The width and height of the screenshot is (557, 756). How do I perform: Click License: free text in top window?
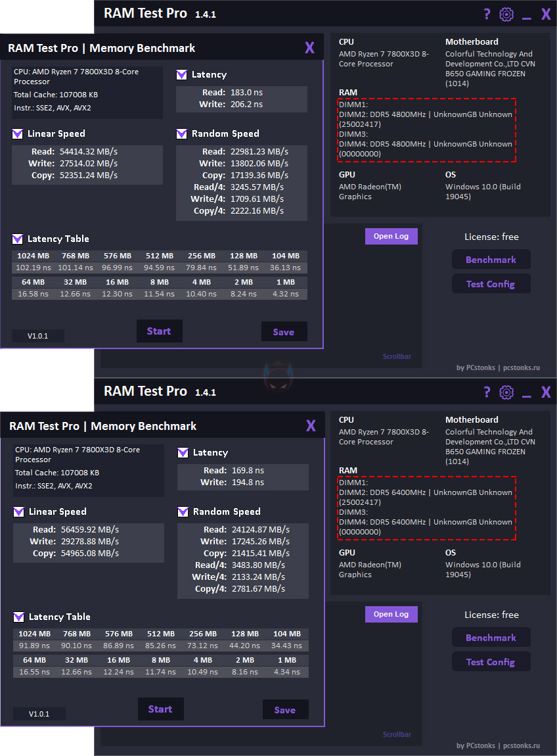pyautogui.click(x=491, y=237)
